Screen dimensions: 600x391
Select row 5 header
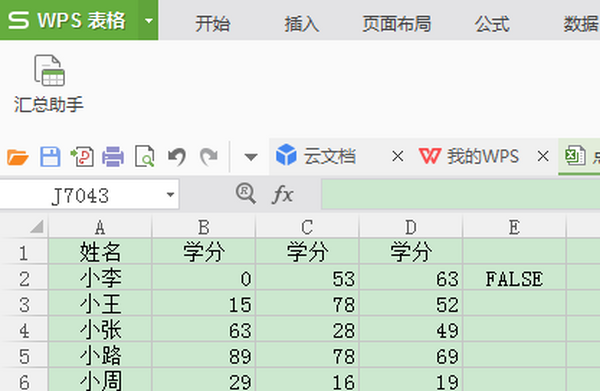coord(24,356)
